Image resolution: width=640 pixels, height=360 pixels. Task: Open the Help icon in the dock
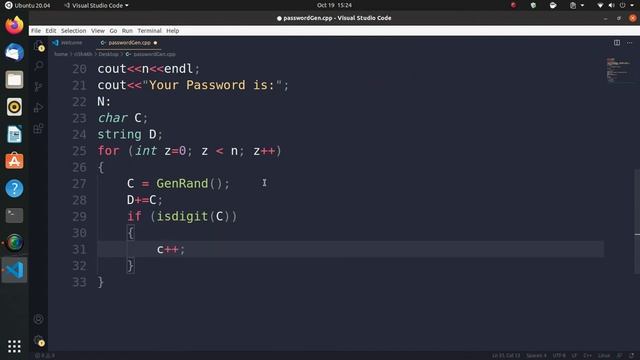[x=14, y=189]
